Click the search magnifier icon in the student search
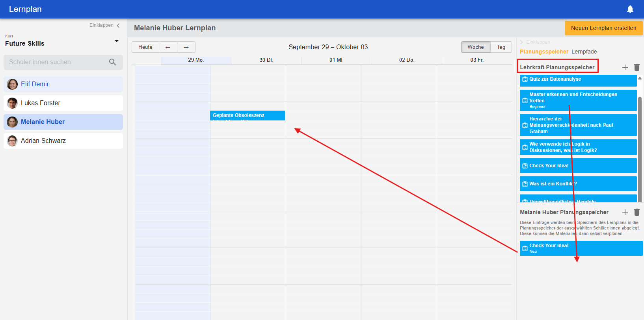The height and width of the screenshot is (320, 644). (112, 62)
